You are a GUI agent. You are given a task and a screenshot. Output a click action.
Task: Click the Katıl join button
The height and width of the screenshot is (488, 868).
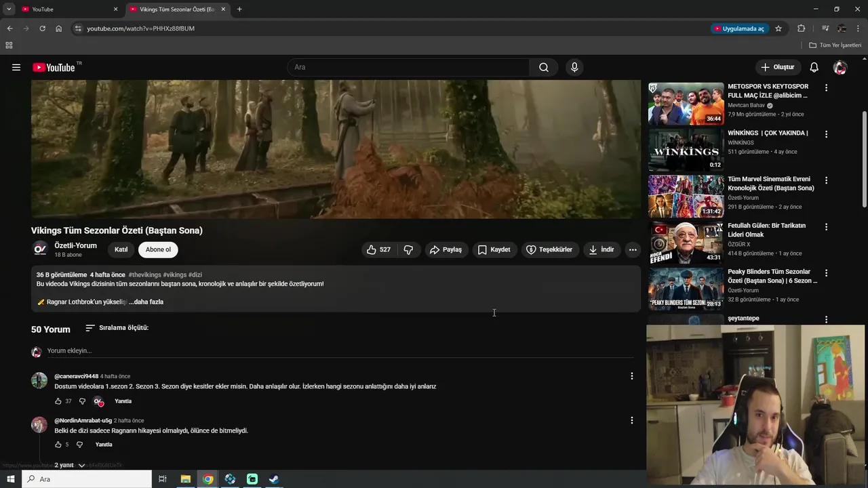(121, 249)
